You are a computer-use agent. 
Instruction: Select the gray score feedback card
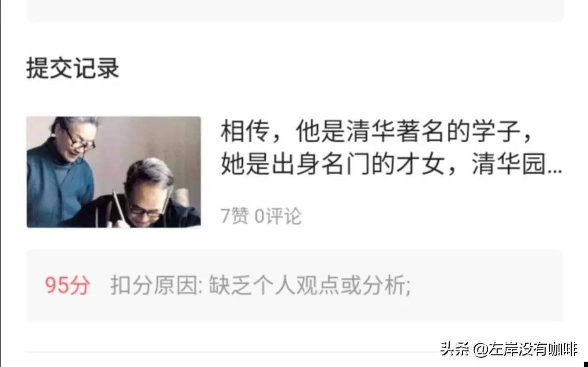[295, 286]
